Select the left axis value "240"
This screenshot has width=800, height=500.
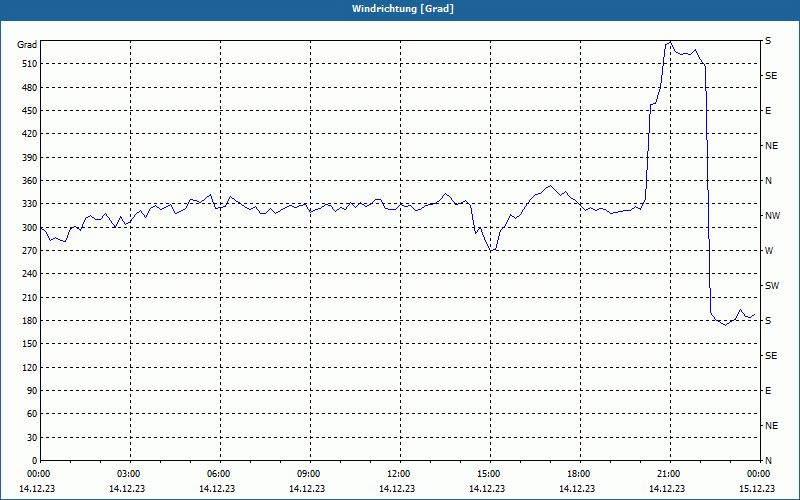click(x=30, y=273)
